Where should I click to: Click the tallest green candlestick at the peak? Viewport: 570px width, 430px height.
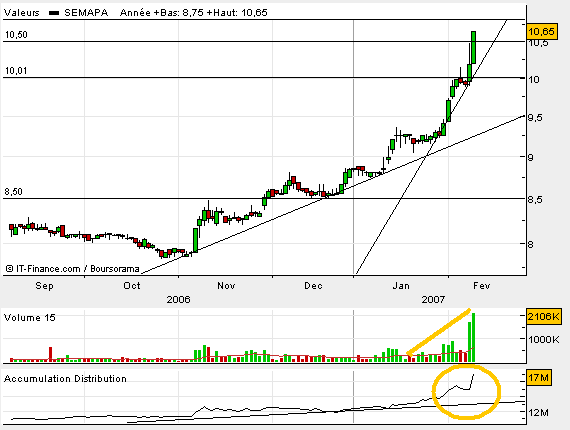[x=474, y=47]
